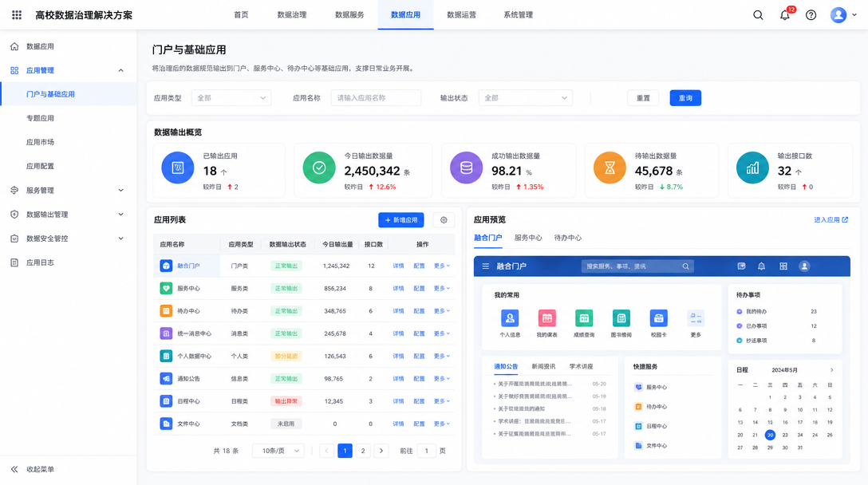Click the blue 查询 button
Screen dimensions: 868x485
click(x=685, y=98)
